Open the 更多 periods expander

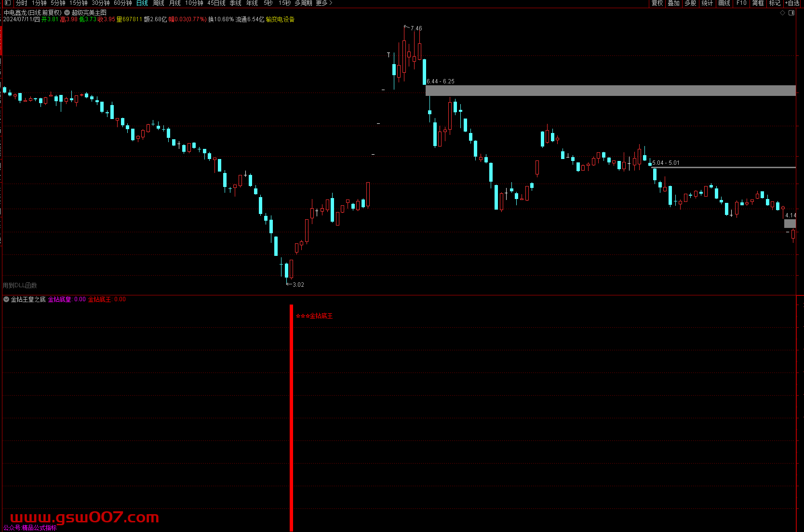324,3
